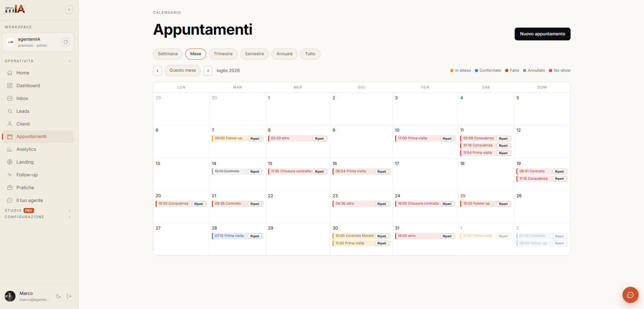
Task: Expand the Studio PRO section
Action: click(x=38, y=210)
